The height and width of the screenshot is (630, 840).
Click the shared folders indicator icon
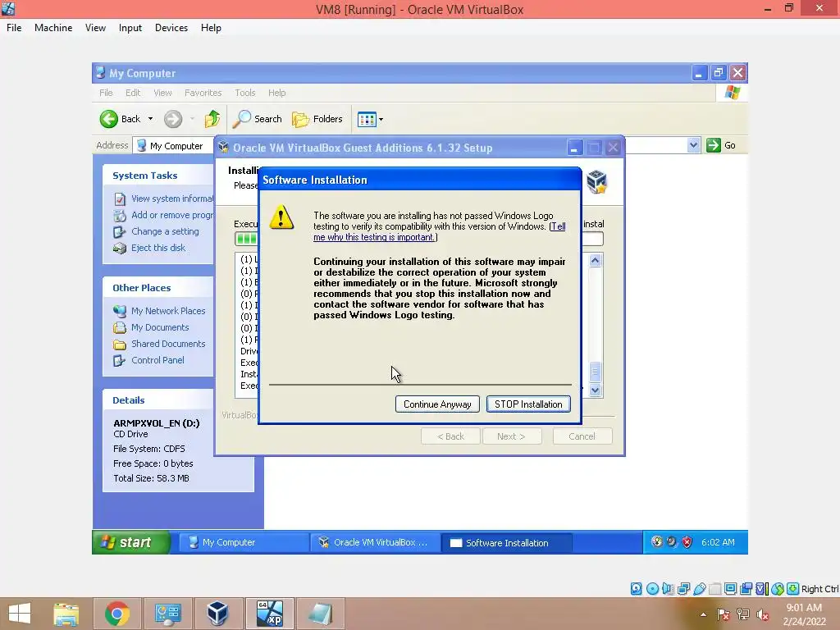point(714,589)
